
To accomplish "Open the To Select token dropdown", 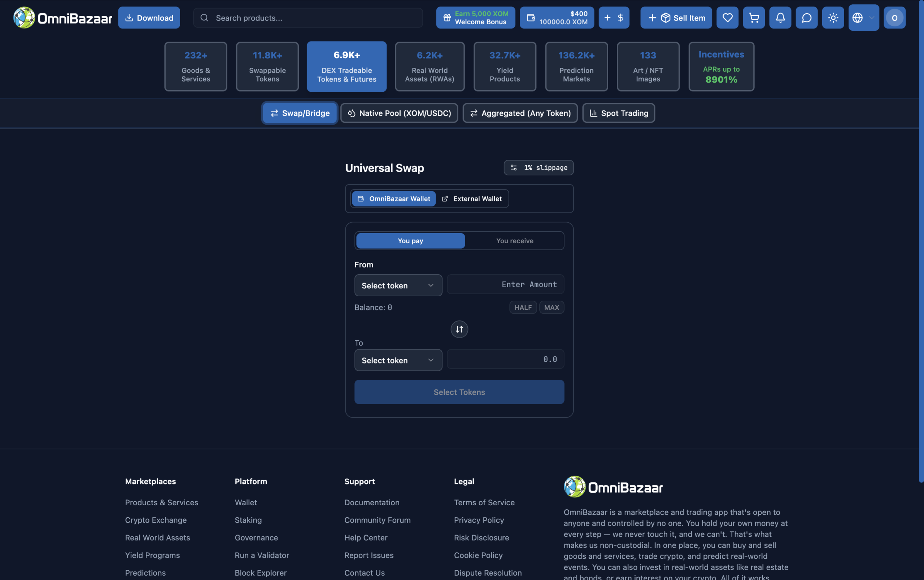I will pyautogui.click(x=398, y=360).
